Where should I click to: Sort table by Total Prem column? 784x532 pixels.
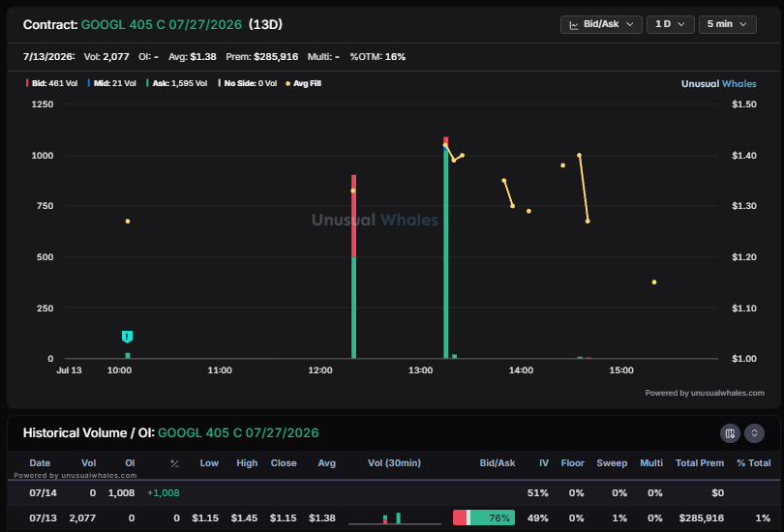coord(700,463)
